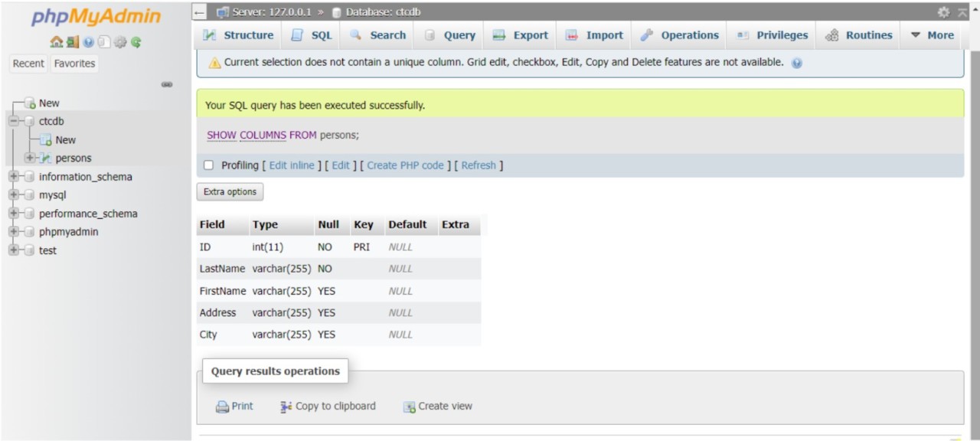This screenshot has width=980, height=441.
Task: Open the More dropdown menu
Action: click(x=932, y=35)
